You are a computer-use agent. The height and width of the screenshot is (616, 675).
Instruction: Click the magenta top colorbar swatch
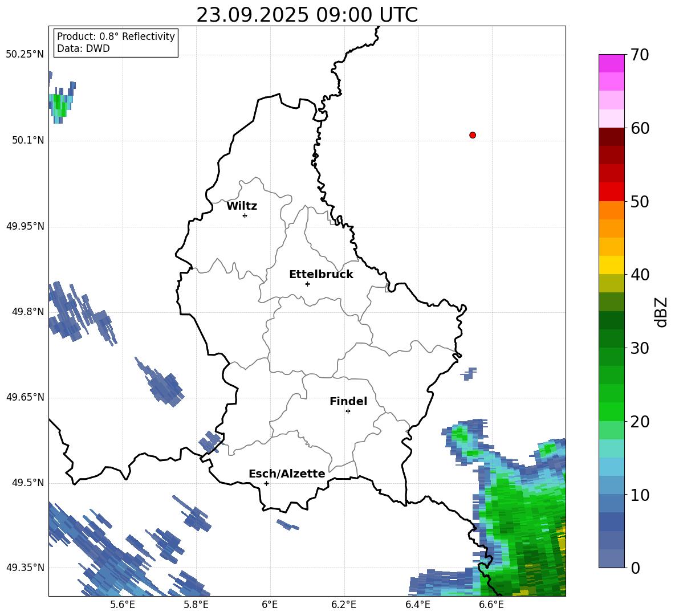tap(611, 63)
